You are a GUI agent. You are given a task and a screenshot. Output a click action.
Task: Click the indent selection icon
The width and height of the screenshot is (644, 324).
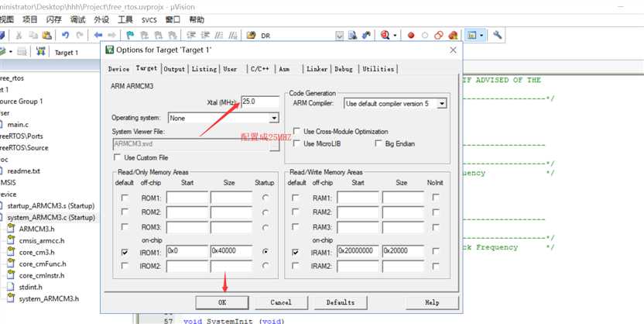coord(190,36)
